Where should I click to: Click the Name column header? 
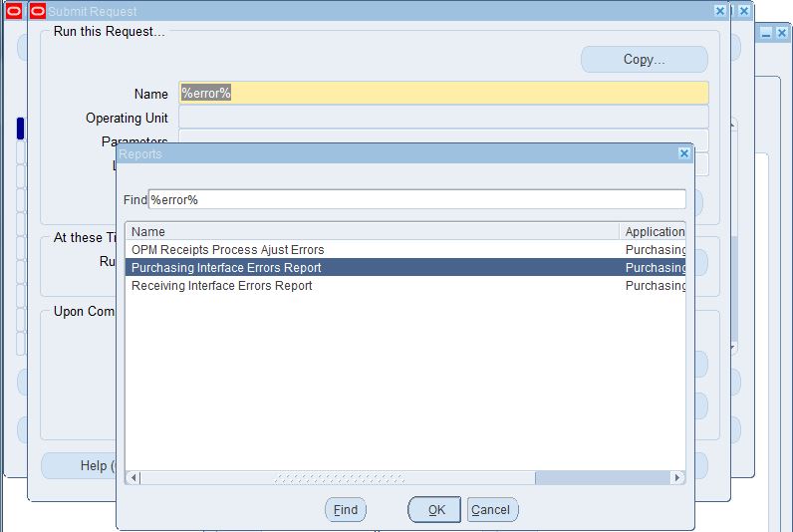(x=373, y=231)
